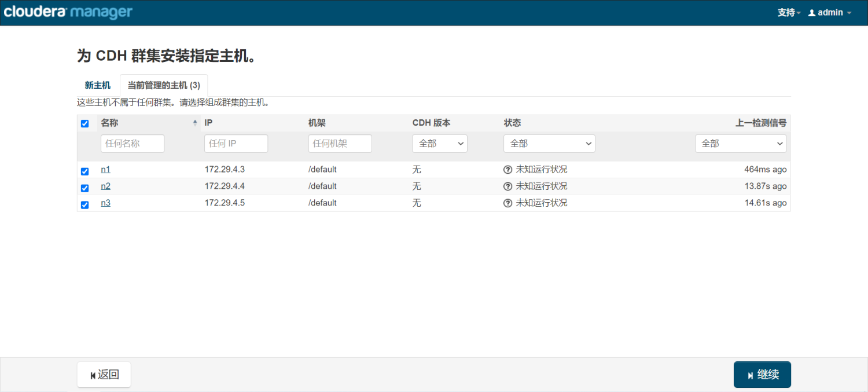Image resolution: width=868 pixels, height=392 pixels.
Task: Click the 上一检测信号 column header
Action: (x=761, y=123)
